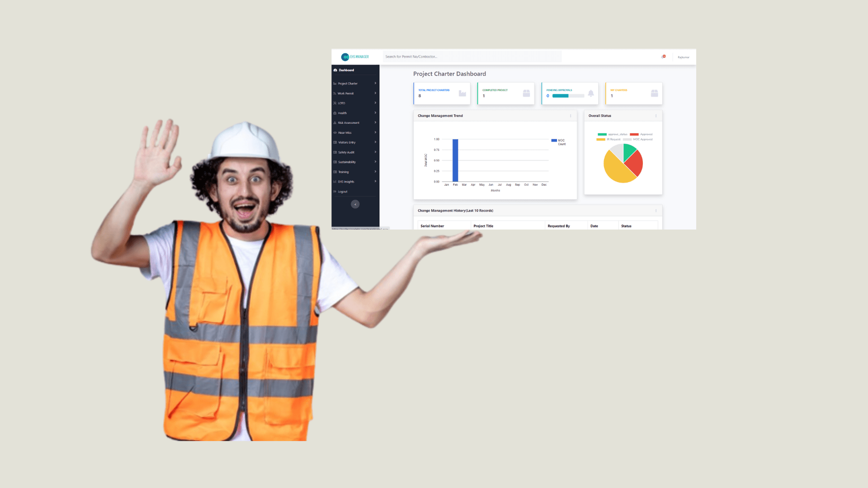The image size is (868, 488).
Task: Open the Dashboard sidebar item
Action: click(x=346, y=70)
